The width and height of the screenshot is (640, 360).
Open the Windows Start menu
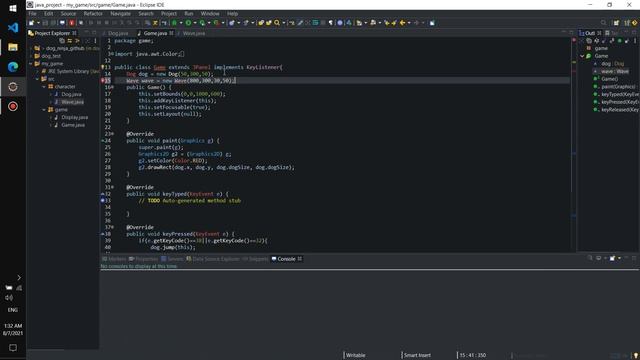click(13, 8)
